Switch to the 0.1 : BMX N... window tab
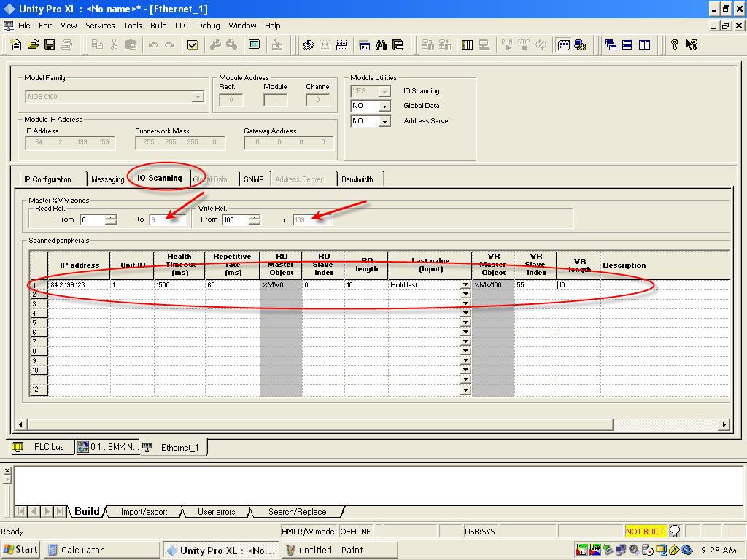The width and height of the screenshot is (747, 560). tap(108, 447)
